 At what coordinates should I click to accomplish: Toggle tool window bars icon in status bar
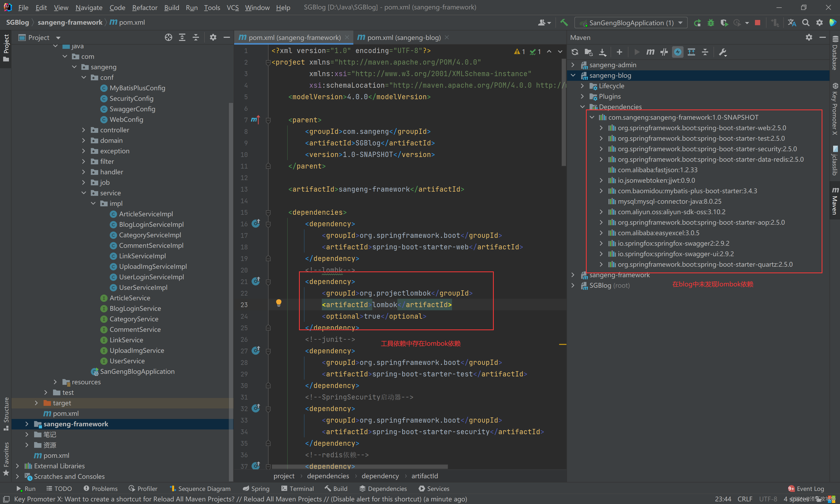pyautogui.click(x=6, y=499)
